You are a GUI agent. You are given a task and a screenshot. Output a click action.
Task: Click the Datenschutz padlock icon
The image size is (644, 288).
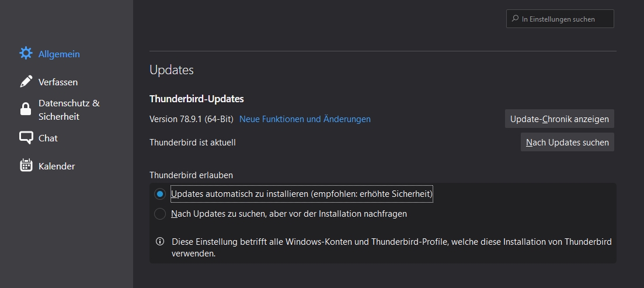26,109
